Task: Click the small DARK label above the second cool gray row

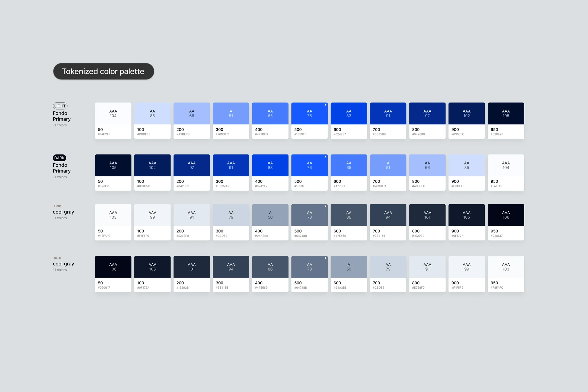Action: tap(57, 258)
